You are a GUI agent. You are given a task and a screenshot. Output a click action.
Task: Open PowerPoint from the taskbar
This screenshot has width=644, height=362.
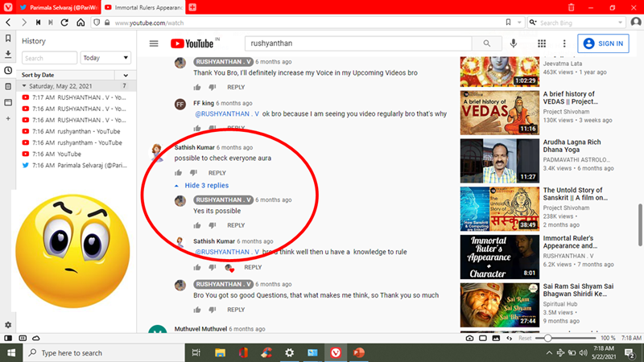(x=358, y=353)
